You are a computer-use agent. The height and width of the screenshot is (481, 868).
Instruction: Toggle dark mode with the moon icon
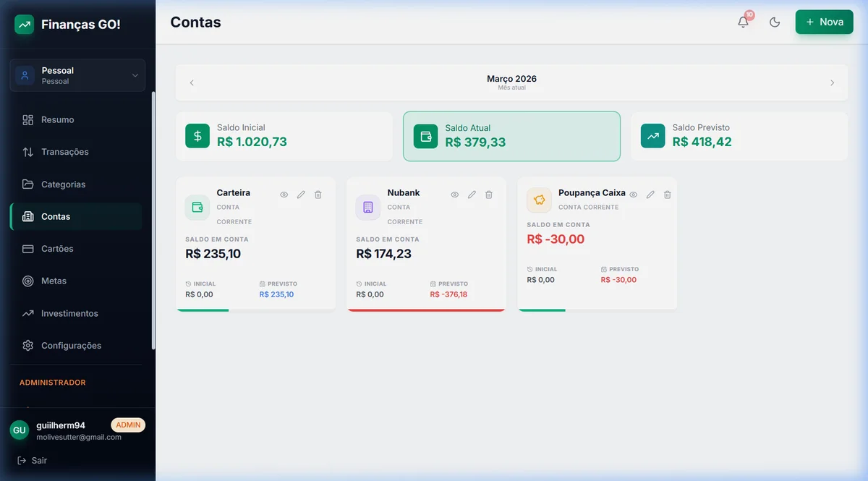click(x=775, y=22)
